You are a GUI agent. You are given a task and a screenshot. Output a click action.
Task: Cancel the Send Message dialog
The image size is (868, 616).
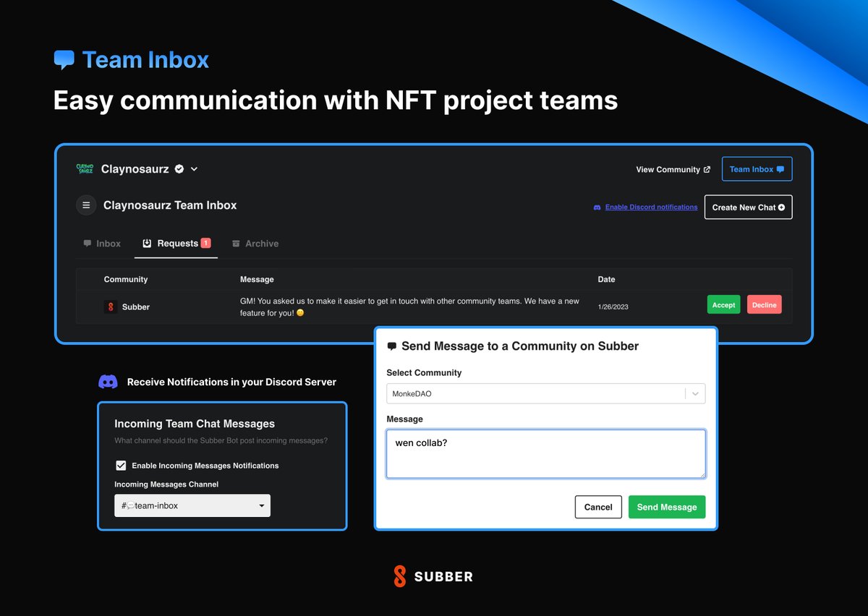[598, 507]
